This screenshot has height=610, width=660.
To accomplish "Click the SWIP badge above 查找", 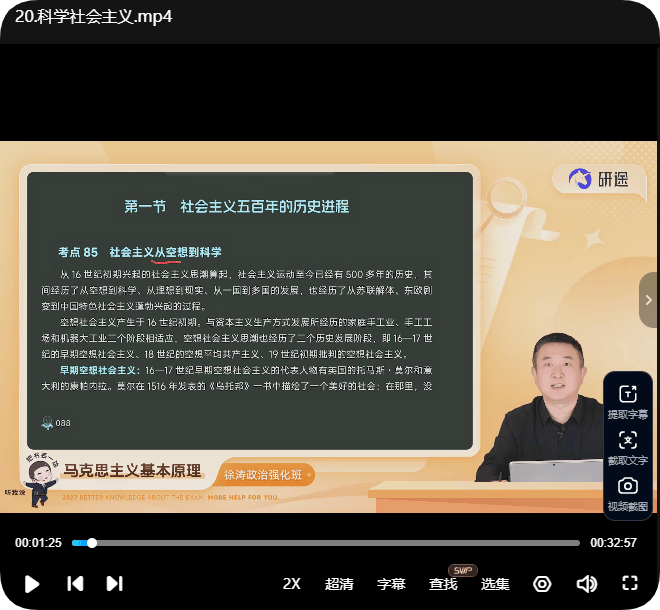I will 463,570.
